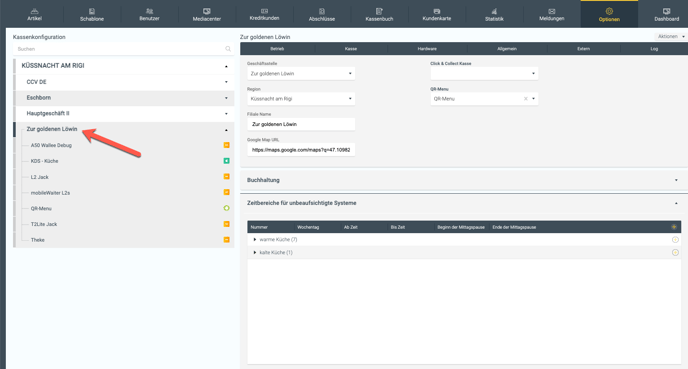Viewport: 688px width, 369px height.
Task: Expand the kalte Küche (1) row
Action: coord(254,252)
